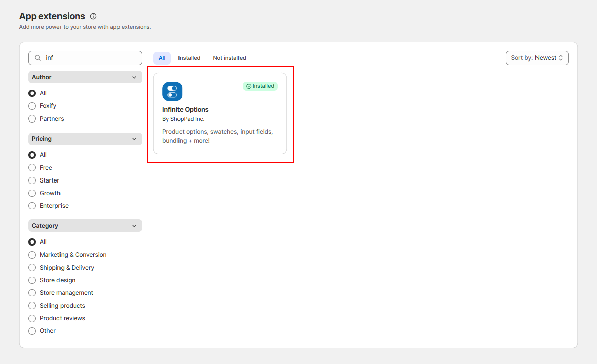Image resolution: width=597 pixels, height=364 pixels.
Task: Select the Store design category
Action: (x=32, y=280)
